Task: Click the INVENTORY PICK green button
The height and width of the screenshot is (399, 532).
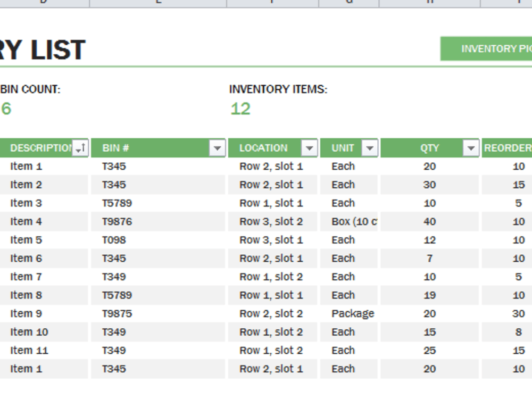Action: click(x=486, y=49)
